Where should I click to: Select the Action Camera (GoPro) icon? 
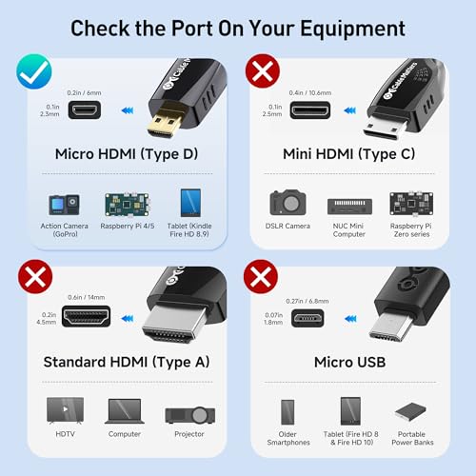tap(64, 205)
